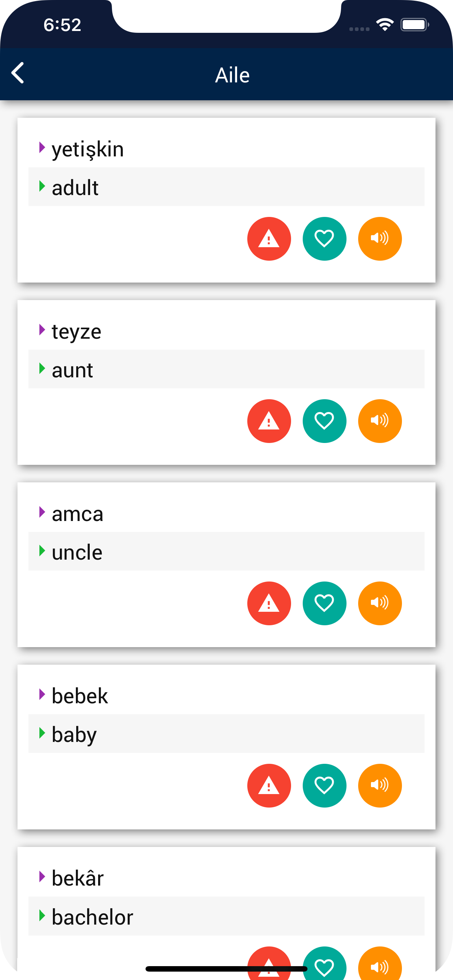Flag an error on the amca card
The height and width of the screenshot is (980, 453).
(269, 603)
